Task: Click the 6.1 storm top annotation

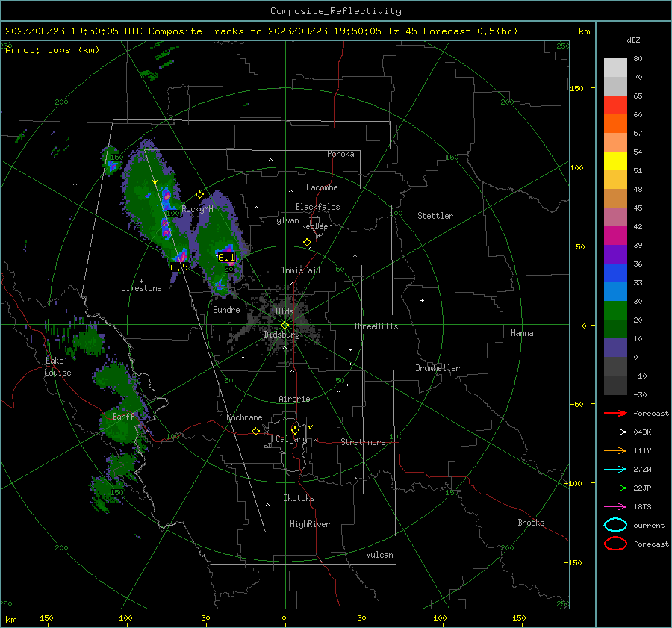Action: [x=227, y=258]
